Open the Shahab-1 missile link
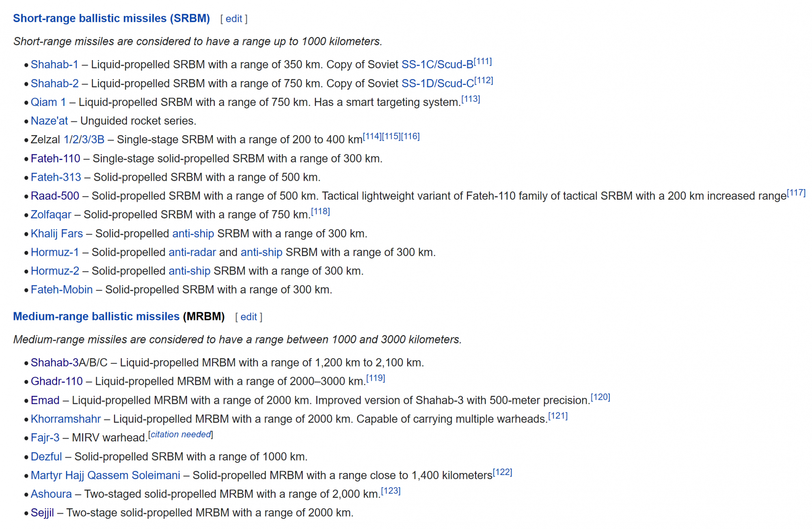Image resolution: width=812 pixels, height=529 pixels. click(54, 65)
